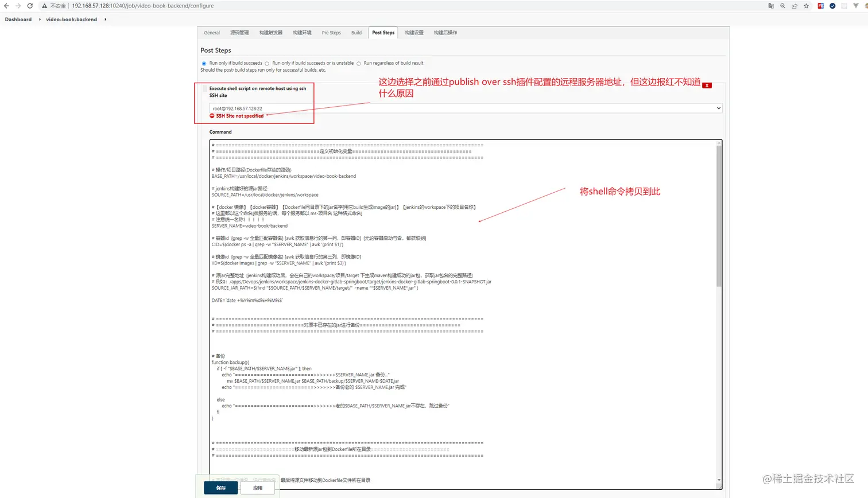The height and width of the screenshot is (498, 868).
Task: Open the Vue devtools extension icon
Action: [856, 6]
